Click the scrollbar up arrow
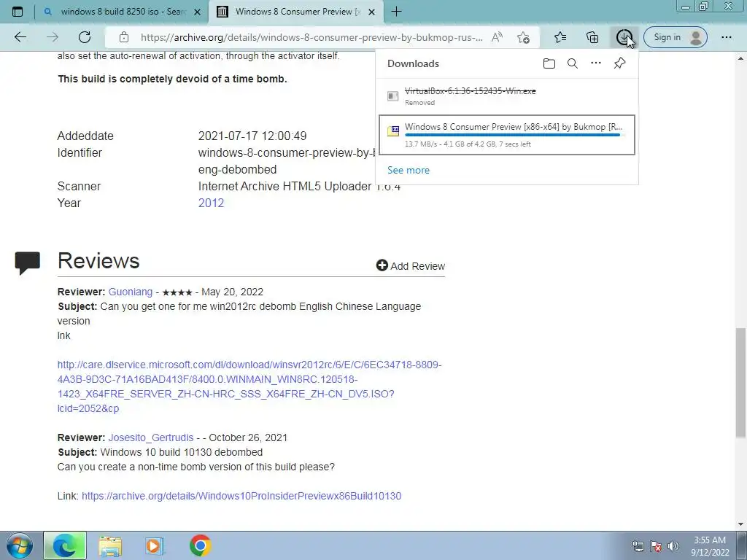This screenshot has width=747, height=560. pyautogui.click(x=741, y=58)
